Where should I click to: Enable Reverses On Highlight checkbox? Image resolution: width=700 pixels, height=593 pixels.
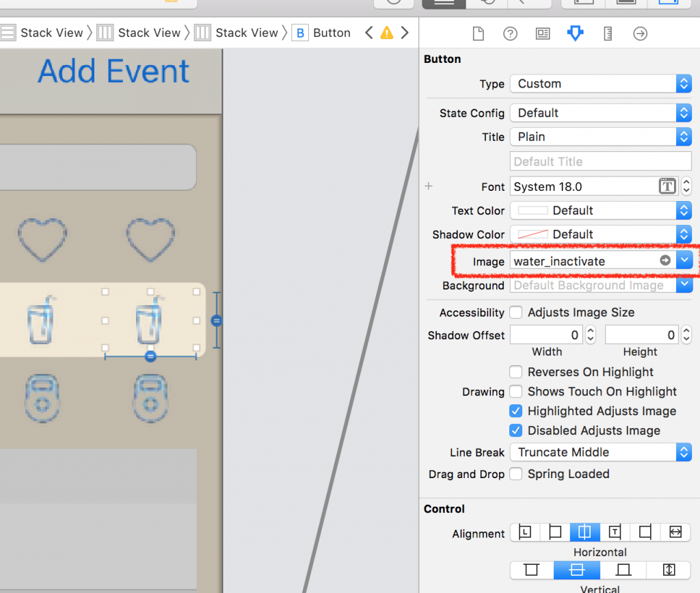click(515, 372)
